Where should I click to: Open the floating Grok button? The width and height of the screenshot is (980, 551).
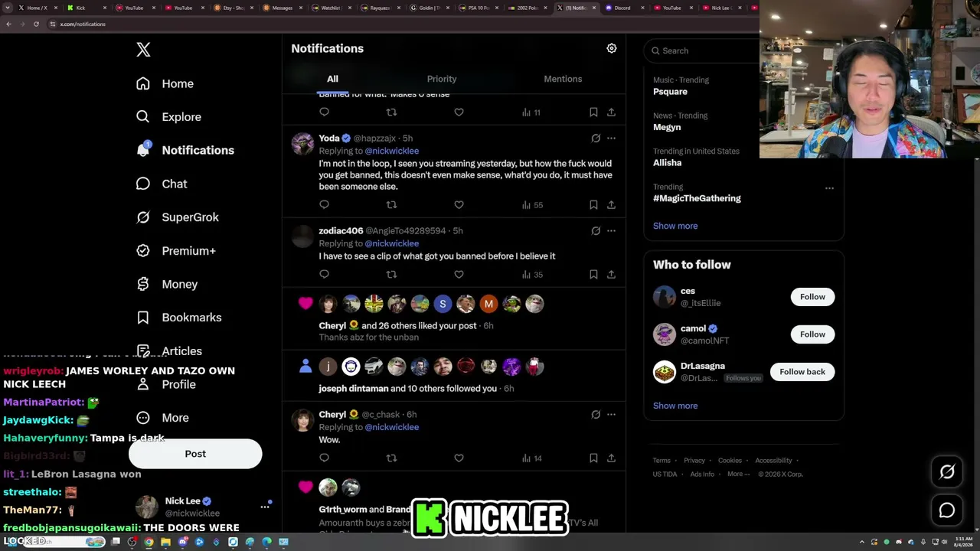click(x=947, y=472)
